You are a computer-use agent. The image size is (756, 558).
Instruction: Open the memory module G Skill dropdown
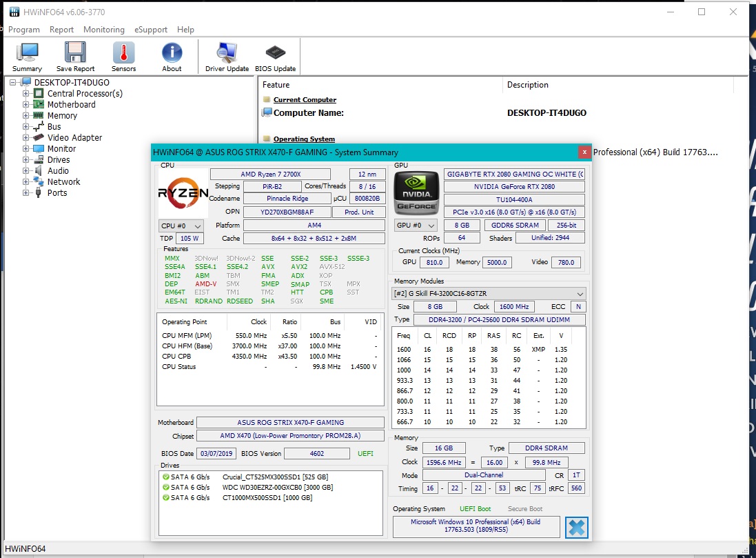(x=489, y=293)
